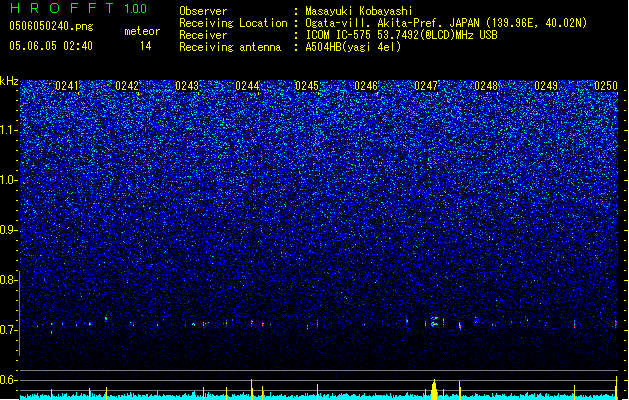Click the 0.7 kHz axis label
The height and width of the screenshot is (400, 629).
(x=9, y=330)
